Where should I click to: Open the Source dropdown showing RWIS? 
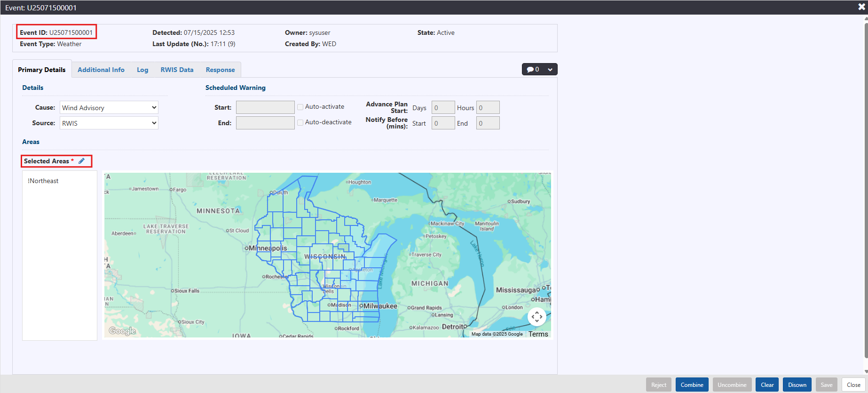tap(109, 123)
